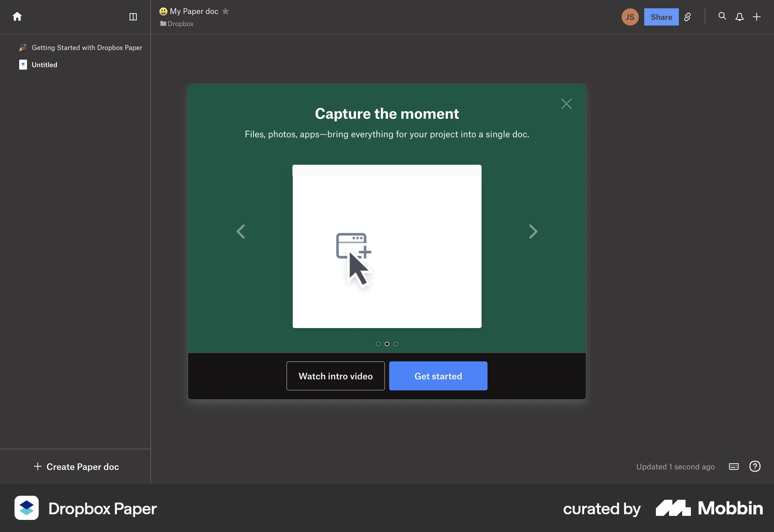Screen dimensions: 774x532
Task: Open search with the magnifier icon
Action: [722, 17]
